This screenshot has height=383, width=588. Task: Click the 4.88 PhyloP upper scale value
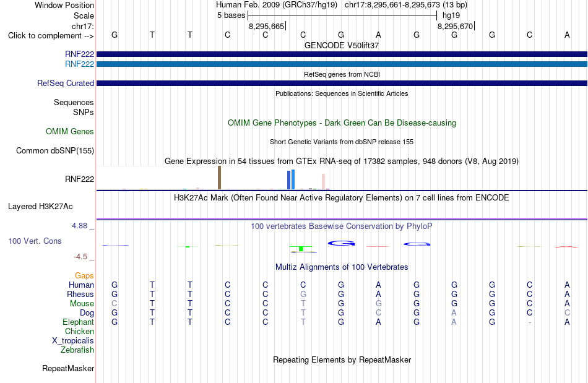[79, 226]
